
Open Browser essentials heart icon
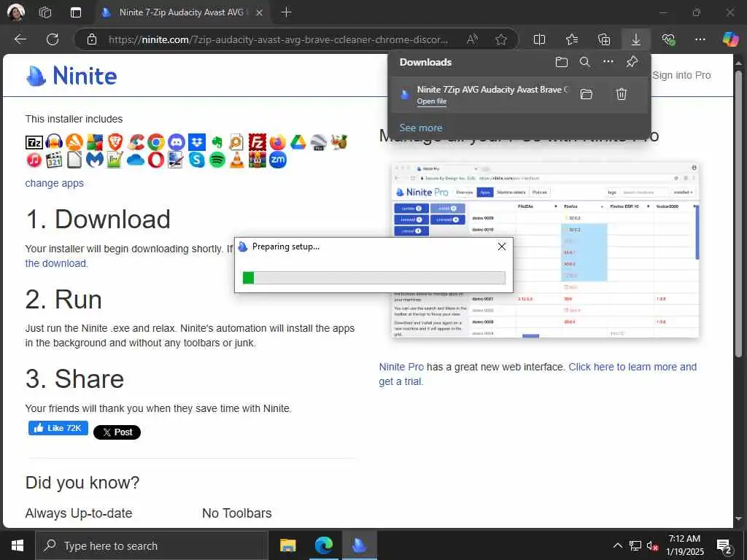(x=668, y=39)
